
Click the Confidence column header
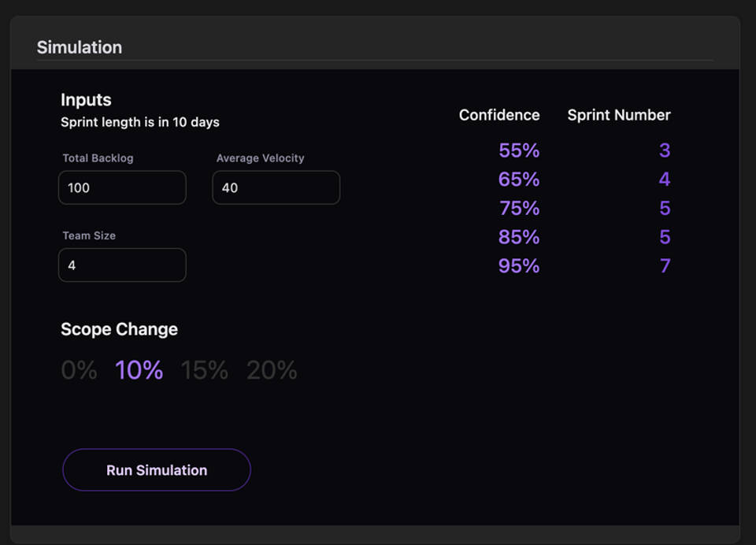tap(499, 115)
